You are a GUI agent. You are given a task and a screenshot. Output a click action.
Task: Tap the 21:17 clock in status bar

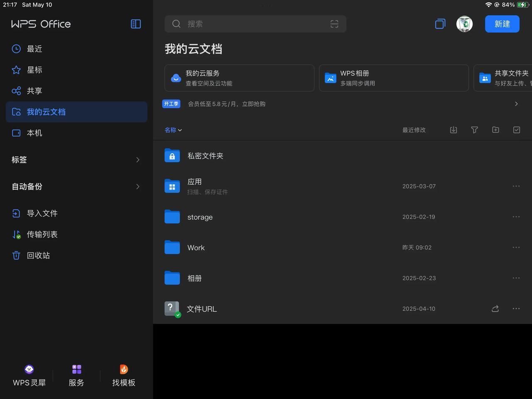pos(10,5)
